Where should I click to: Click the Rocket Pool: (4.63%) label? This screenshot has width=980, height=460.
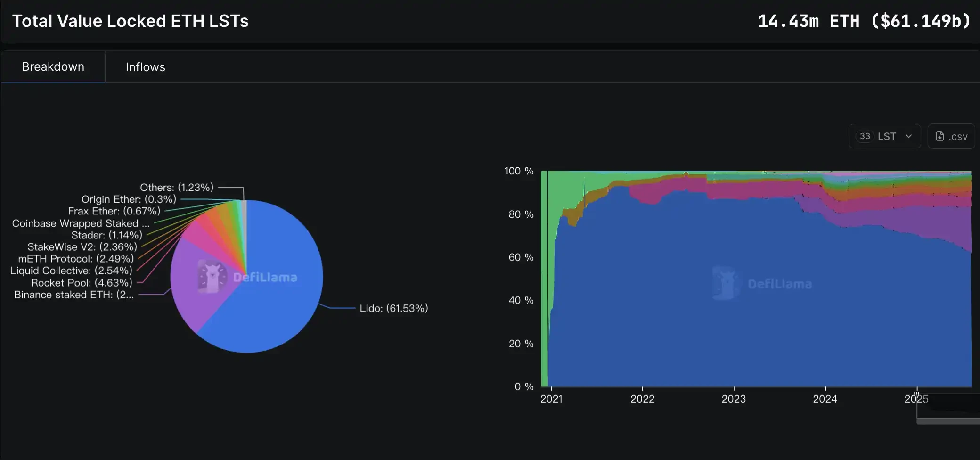click(x=82, y=283)
